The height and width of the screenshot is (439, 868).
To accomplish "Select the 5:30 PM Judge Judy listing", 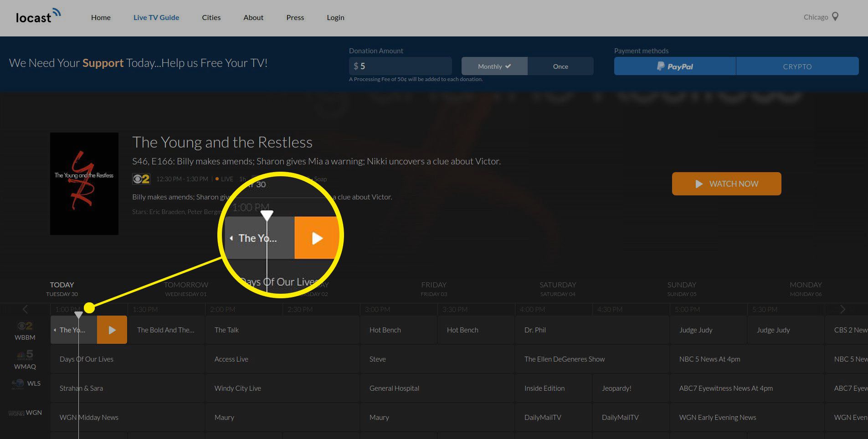I will click(786, 330).
